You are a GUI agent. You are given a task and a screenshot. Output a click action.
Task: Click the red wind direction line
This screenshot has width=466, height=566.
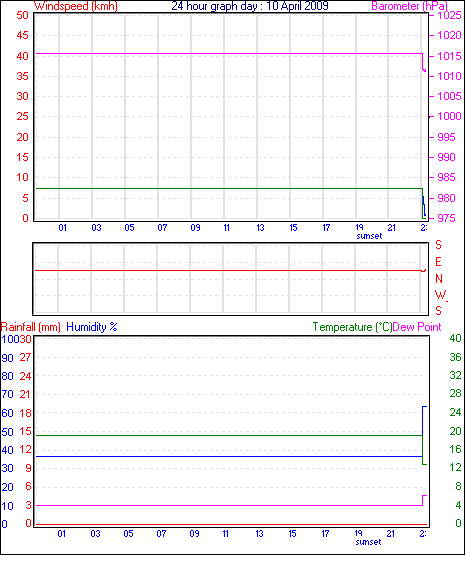click(229, 270)
